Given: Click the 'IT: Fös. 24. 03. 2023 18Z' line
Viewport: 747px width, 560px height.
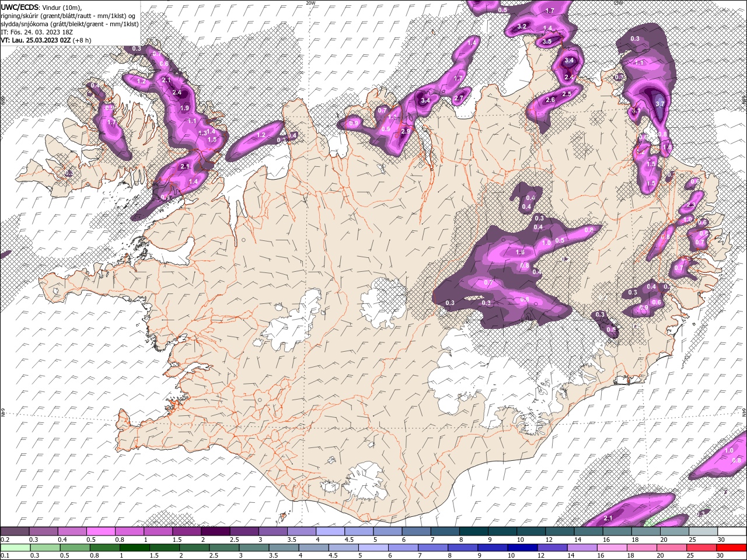Looking at the screenshot, I should click(x=36, y=32).
